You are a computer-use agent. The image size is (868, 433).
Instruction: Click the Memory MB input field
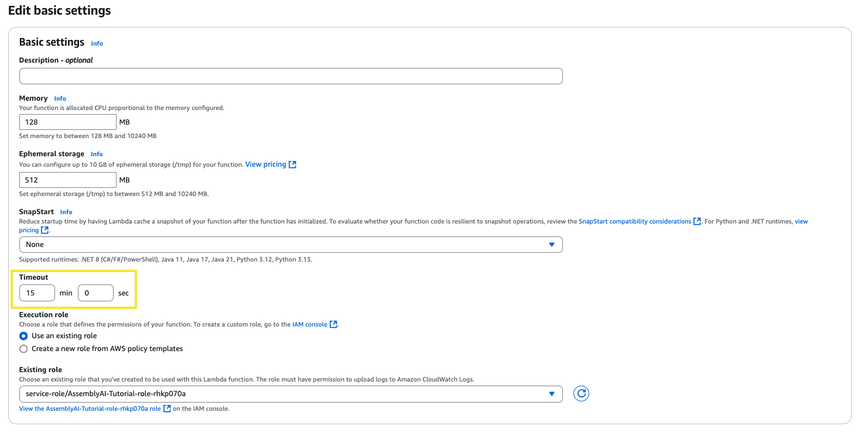[67, 122]
